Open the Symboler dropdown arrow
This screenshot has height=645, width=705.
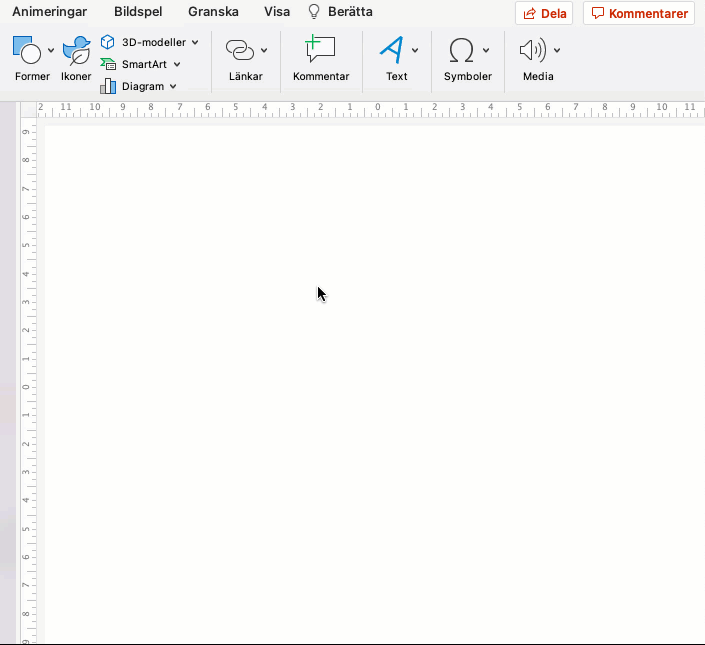tap(486, 50)
